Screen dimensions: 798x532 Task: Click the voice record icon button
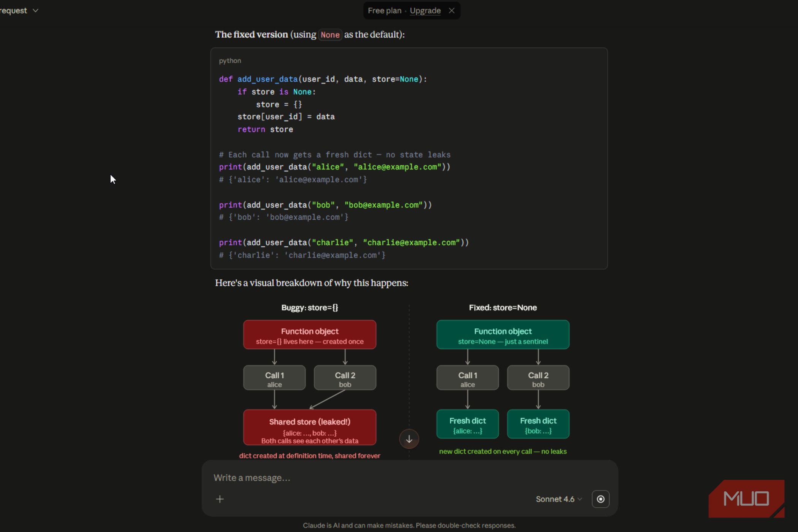tap(600, 499)
